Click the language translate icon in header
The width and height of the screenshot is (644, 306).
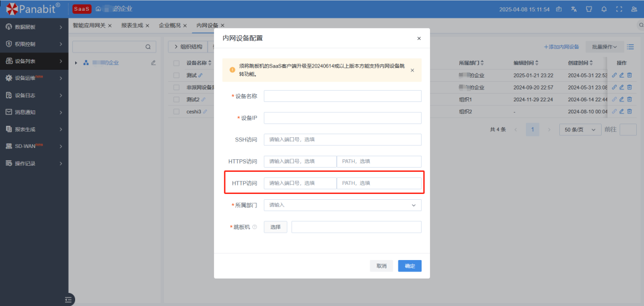(574, 9)
